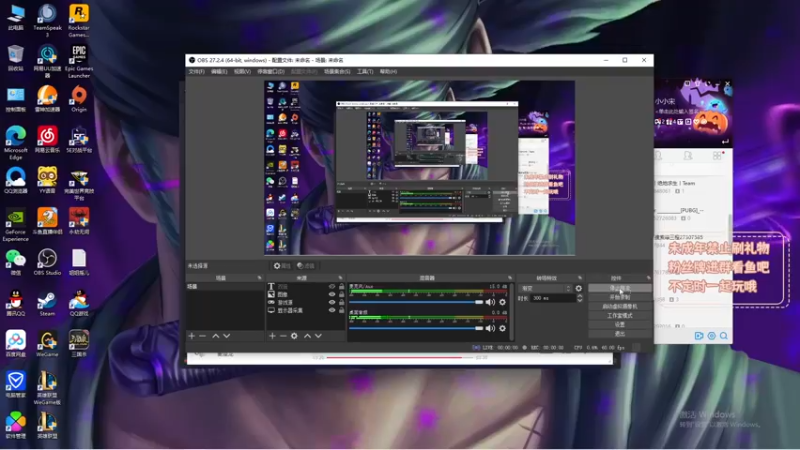Select the display capture source row
The height and width of the screenshot is (450, 800).
click(x=305, y=310)
